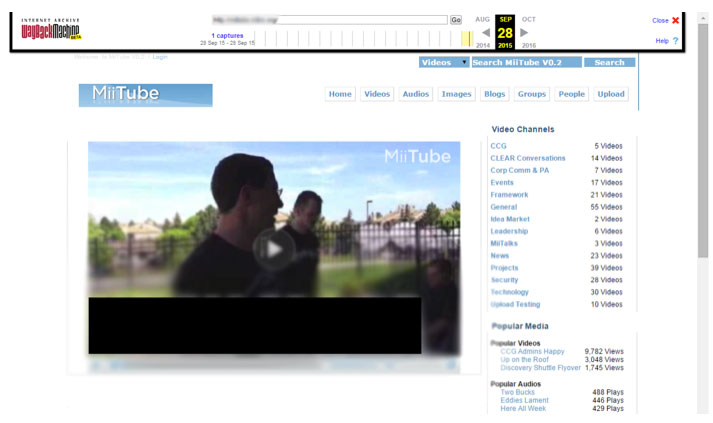
Task: Open the Videos nav tab
Action: point(377,94)
